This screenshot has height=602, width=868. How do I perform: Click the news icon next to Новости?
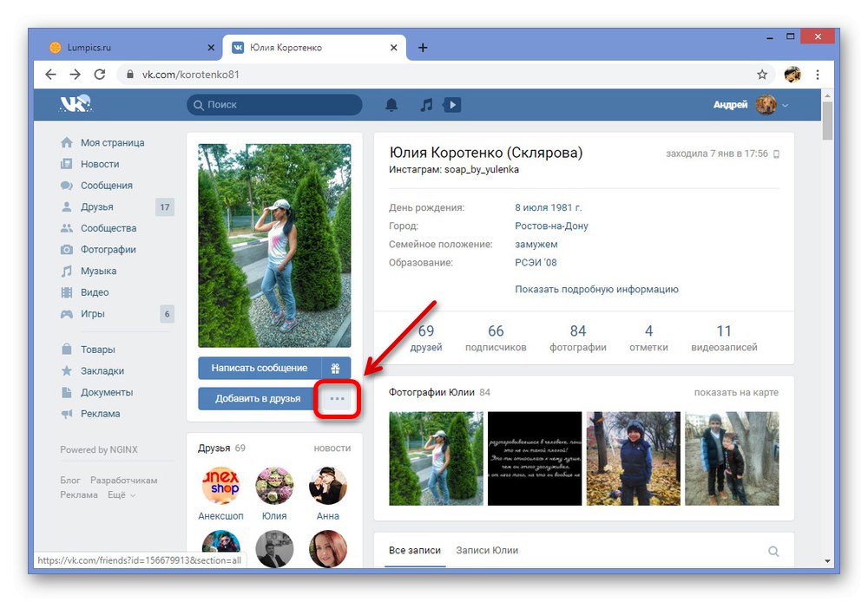coord(67,164)
